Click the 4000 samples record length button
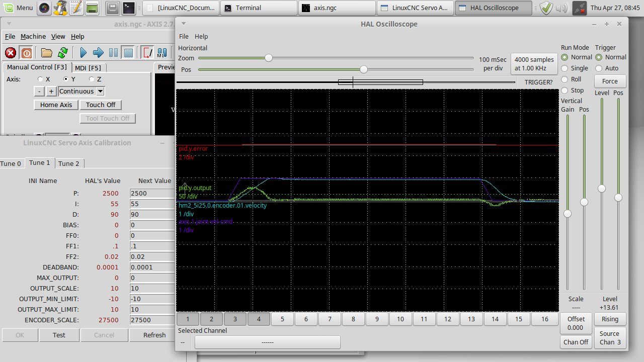Image resolution: width=644 pixels, height=362 pixels. pos(534,64)
